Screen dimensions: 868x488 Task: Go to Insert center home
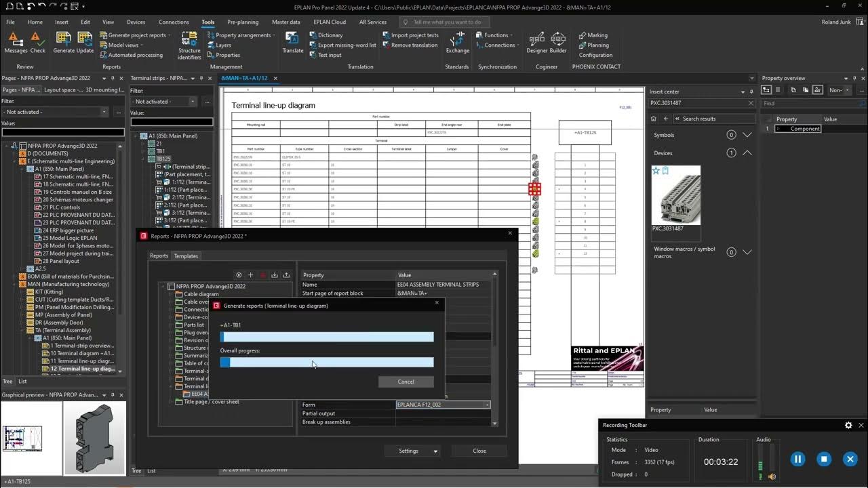pyautogui.click(x=653, y=119)
